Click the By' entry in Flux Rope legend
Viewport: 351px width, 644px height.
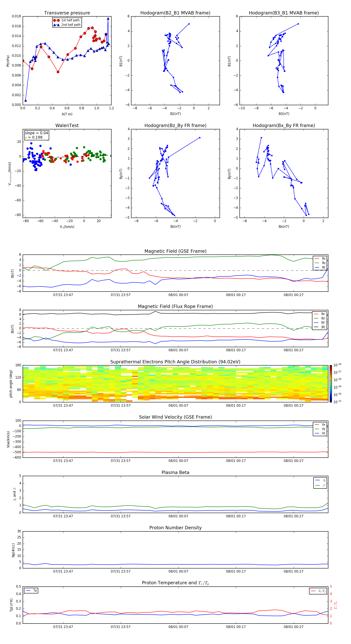pos(320,318)
